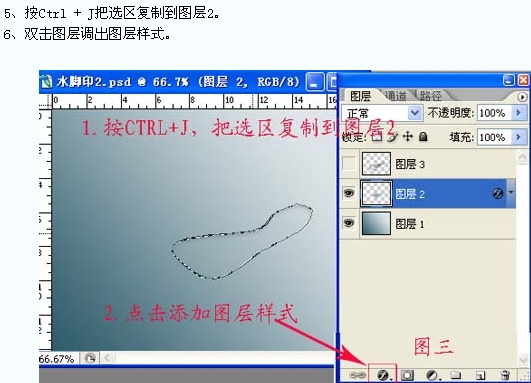This screenshot has height=383, width=531.
Task: Click the 图层 3 layer name
Action: point(410,164)
